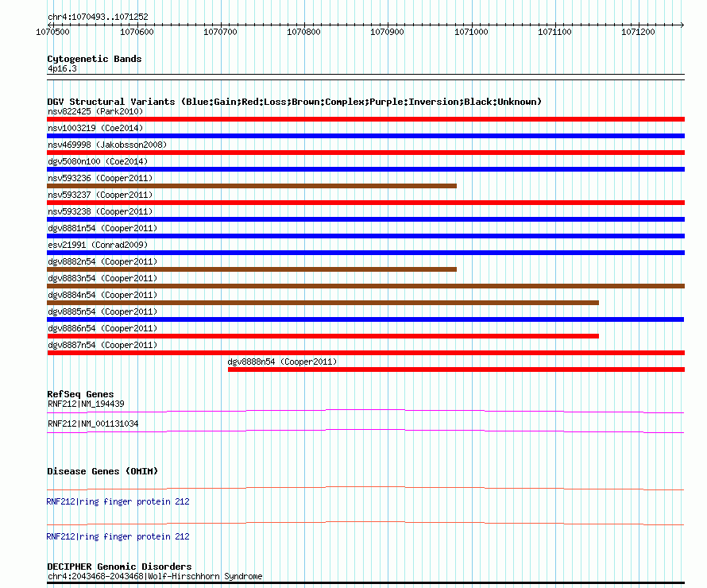
Task: Open the dgv8881n54 (Cooper2011) gain bar
Action: 365,236
